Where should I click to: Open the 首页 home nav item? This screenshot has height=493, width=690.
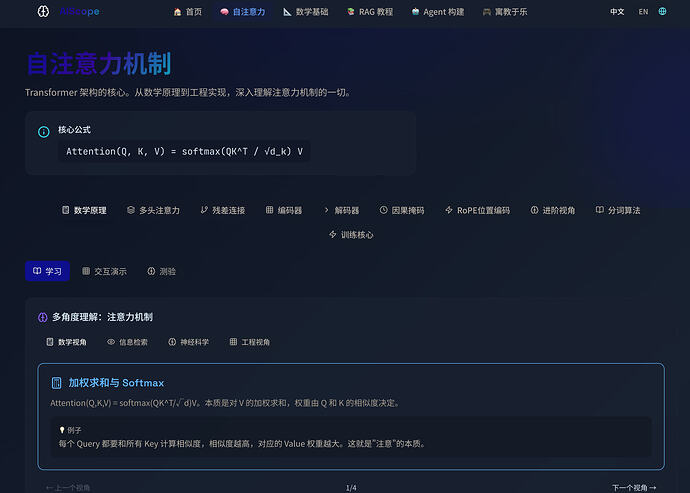188,12
